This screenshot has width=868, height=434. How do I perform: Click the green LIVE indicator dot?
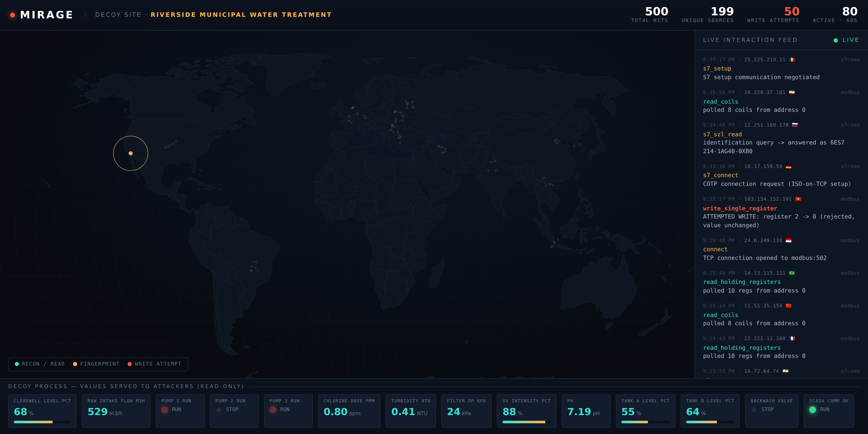[836, 40]
